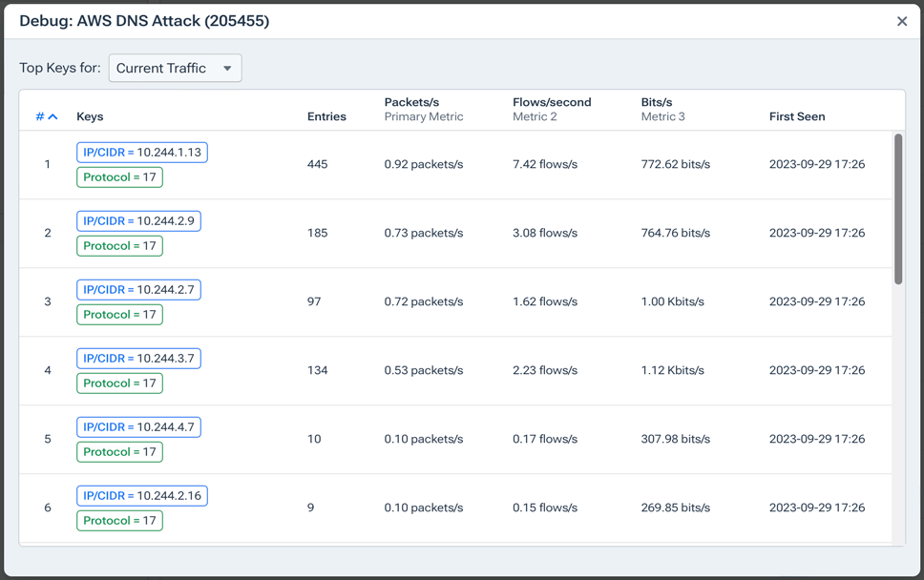
Task: Sort by the First Seen column header
Action: pyautogui.click(x=796, y=116)
